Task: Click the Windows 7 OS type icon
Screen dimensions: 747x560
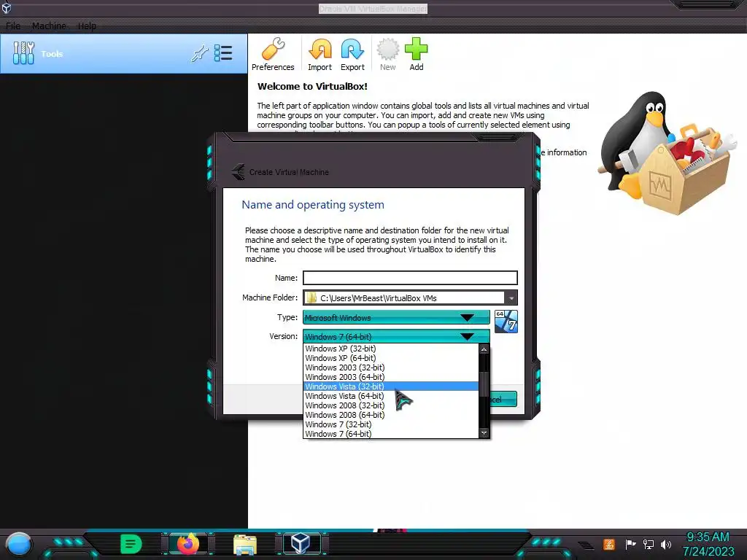Action: 506,322
